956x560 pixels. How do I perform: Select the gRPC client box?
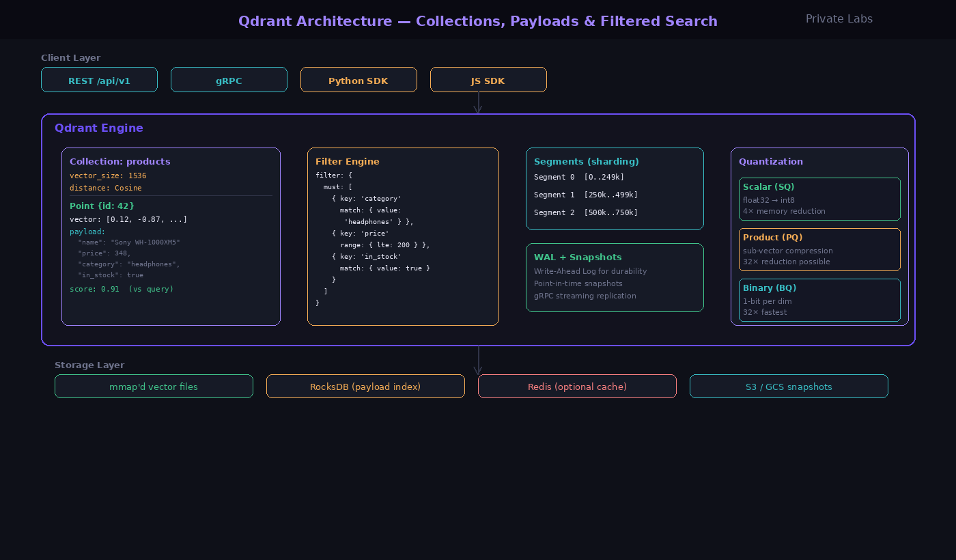pos(229,80)
